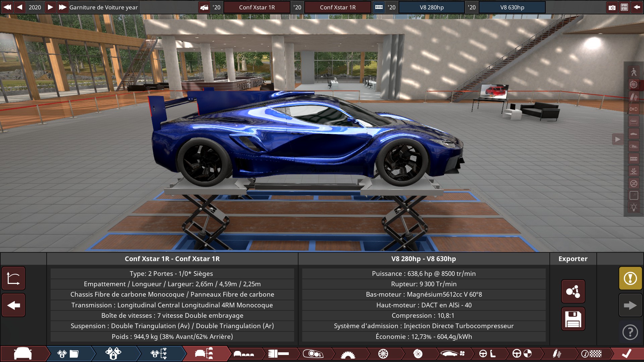Screen dimensions: 644x362
Task: Save the car with the floppy disk icon
Action: click(573, 319)
